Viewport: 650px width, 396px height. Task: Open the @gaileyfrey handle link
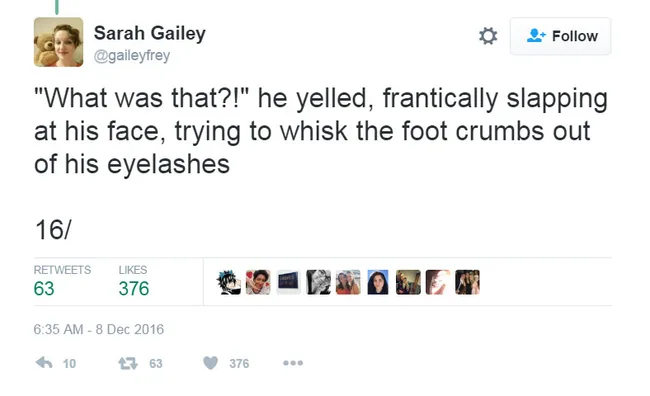132,55
